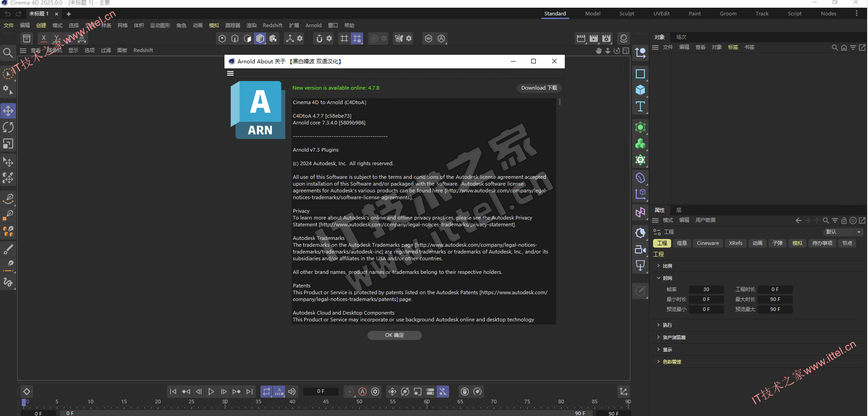Open the green Effector gear icon
The height and width of the screenshot is (416, 868).
tap(640, 160)
